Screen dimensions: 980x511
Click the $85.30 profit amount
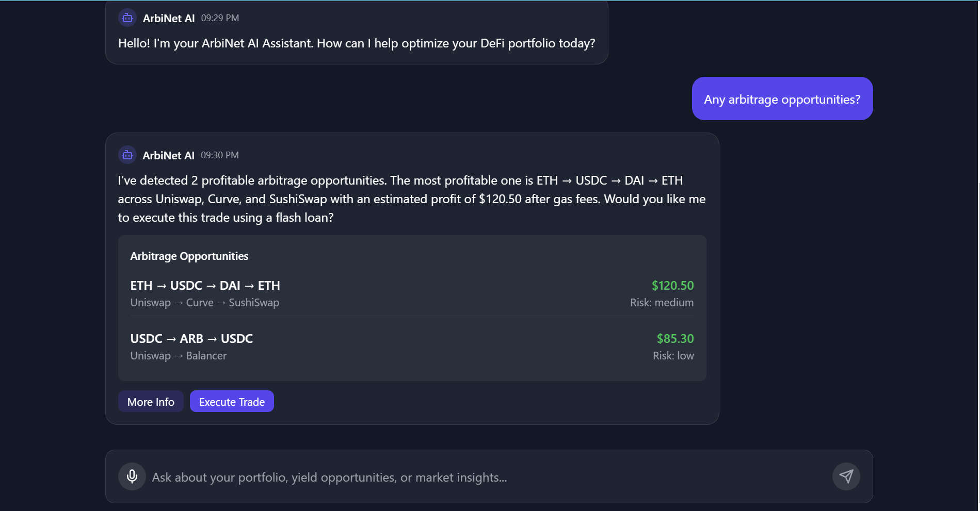point(675,339)
